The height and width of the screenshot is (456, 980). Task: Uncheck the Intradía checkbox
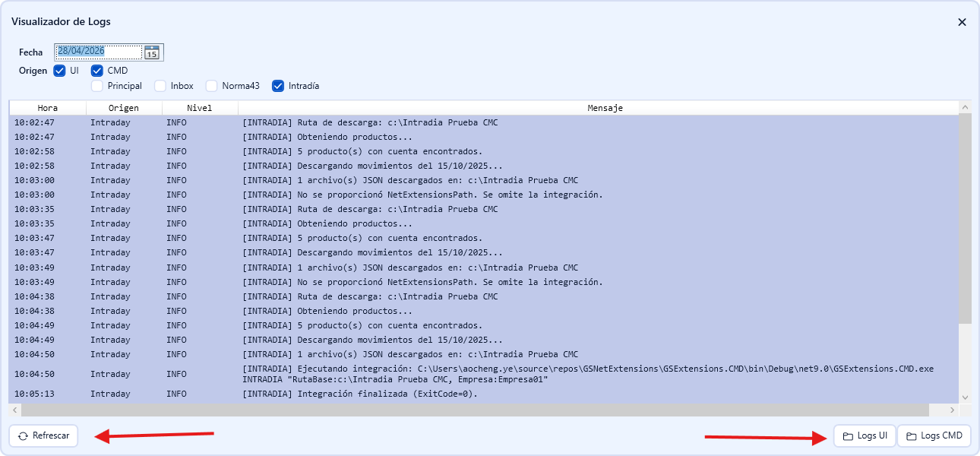278,86
